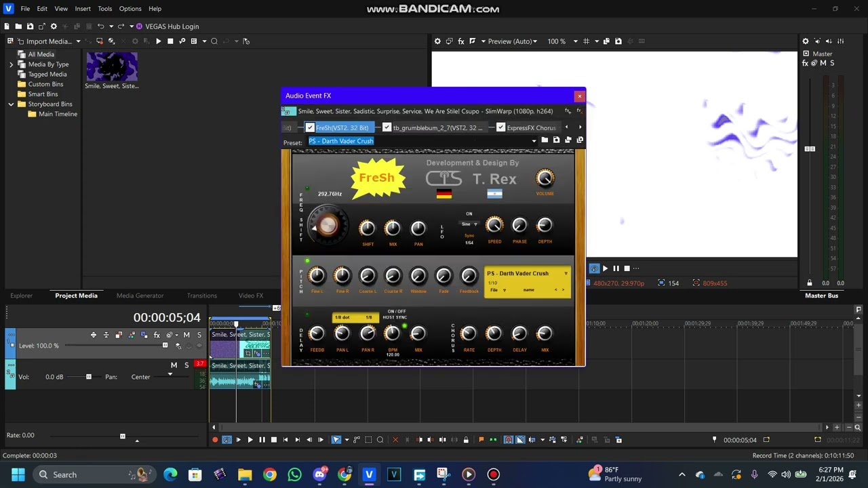Click the Master Bus tab
868x488 pixels.
click(821, 296)
